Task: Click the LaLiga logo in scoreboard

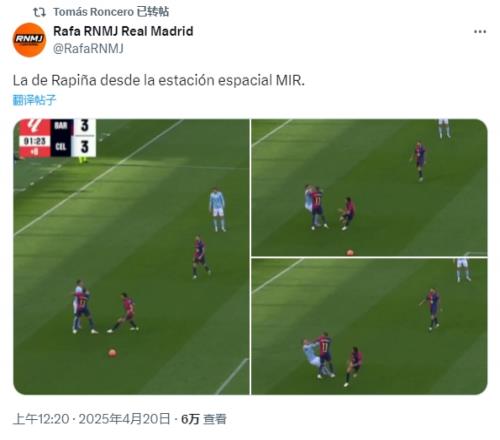Action: click(x=35, y=127)
